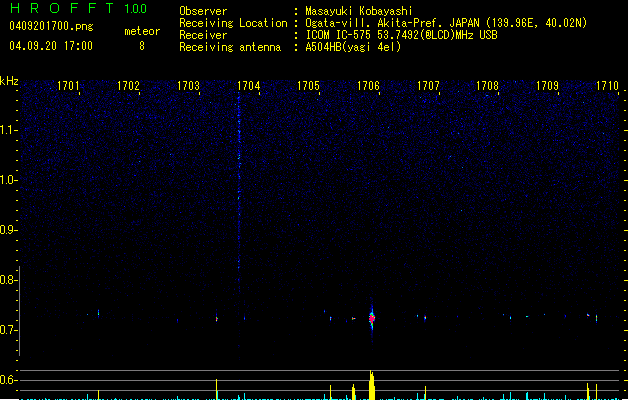
Task: Click the tallest yellow intensity bar at bottom
Action: (x=372, y=385)
